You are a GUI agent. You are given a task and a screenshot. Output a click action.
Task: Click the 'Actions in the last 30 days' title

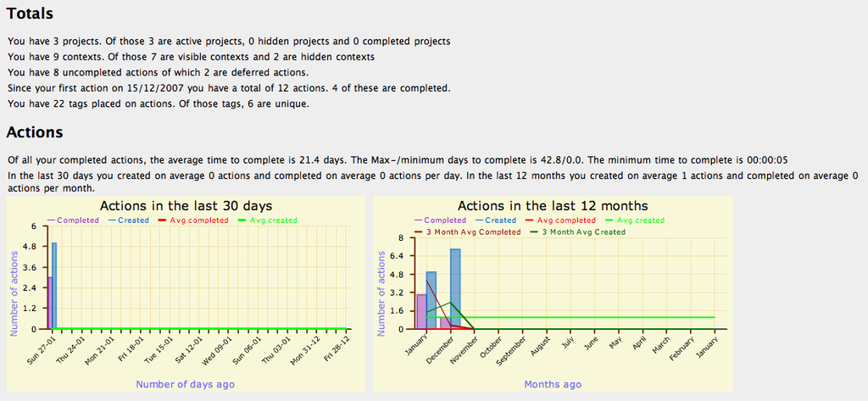tap(185, 205)
